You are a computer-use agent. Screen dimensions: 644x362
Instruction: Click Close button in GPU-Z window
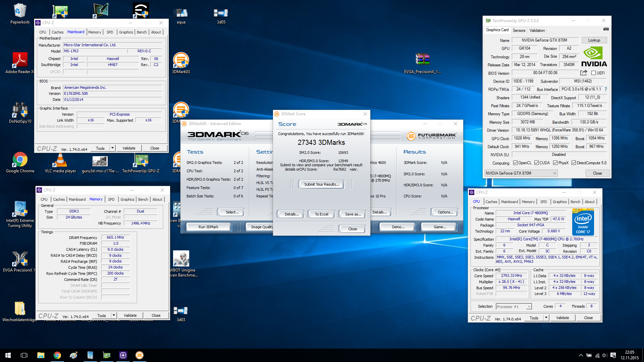pyautogui.click(x=597, y=173)
